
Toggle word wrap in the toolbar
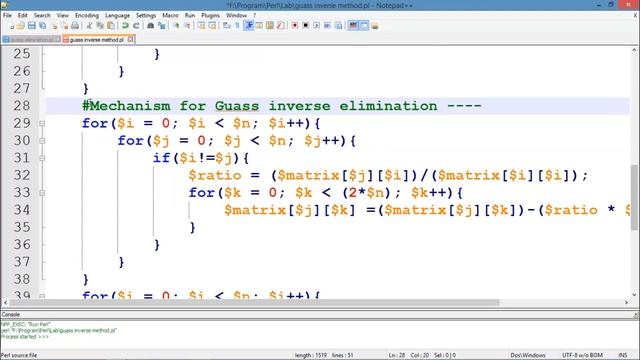(227, 26)
